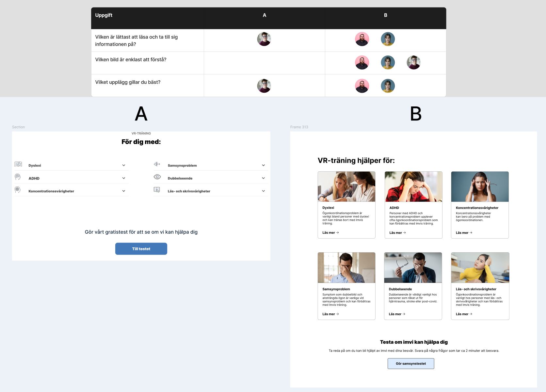Click the Koncentrationssvårigheter target head icon

click(18, 190)
